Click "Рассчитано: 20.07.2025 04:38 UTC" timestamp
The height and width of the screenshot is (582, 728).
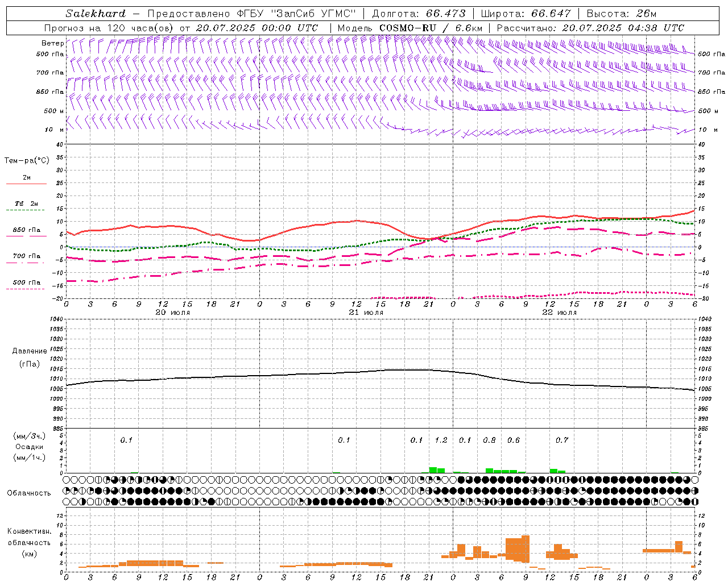coord(590,28)
